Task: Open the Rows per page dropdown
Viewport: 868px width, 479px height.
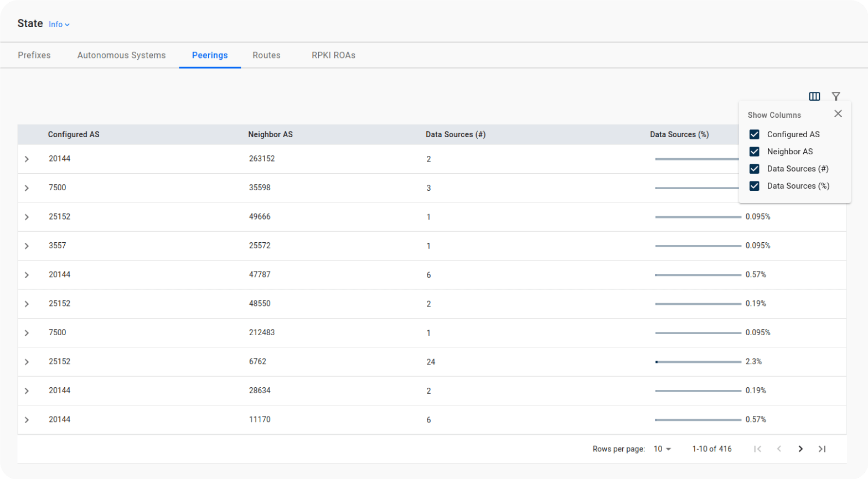Action: coord(662,449)
